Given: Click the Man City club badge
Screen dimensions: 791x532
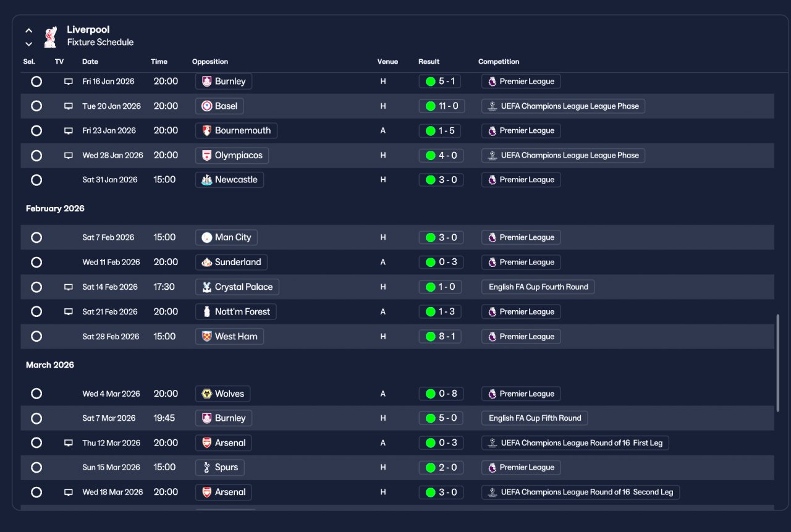Looking at the screenshot, I should click(207, 237).
